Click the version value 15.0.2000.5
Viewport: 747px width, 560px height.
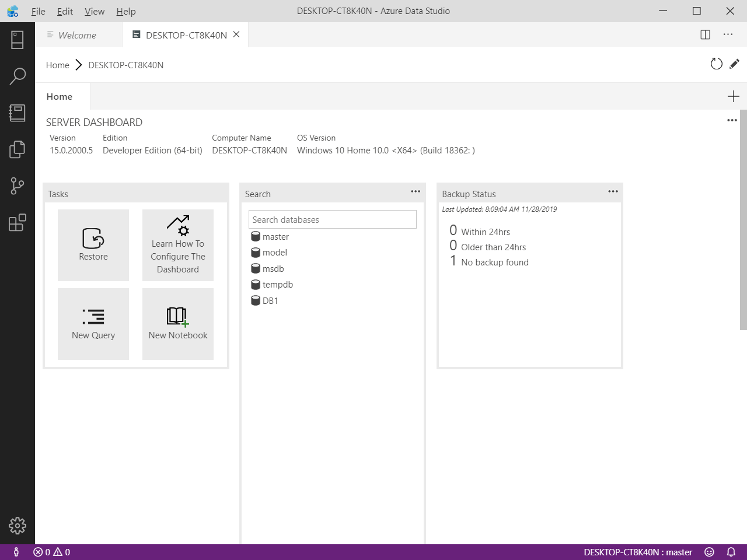point(71,150)
